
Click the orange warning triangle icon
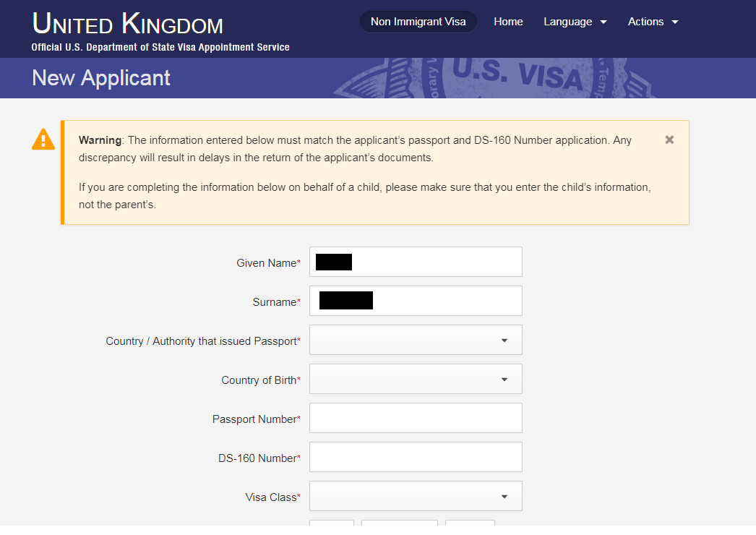click(43, 140)
